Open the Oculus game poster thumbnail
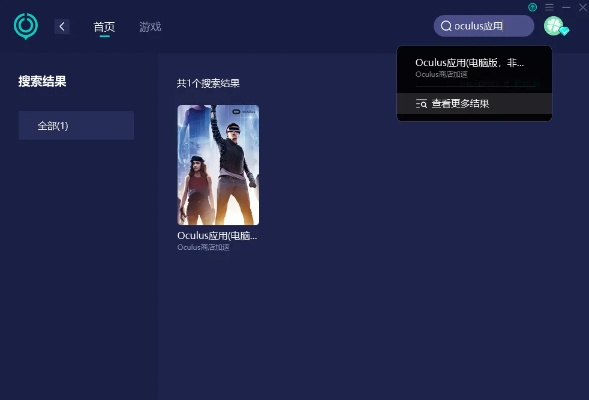Image resolution: width=589 pixels, height=400 pixels. (x=218, y=165)
